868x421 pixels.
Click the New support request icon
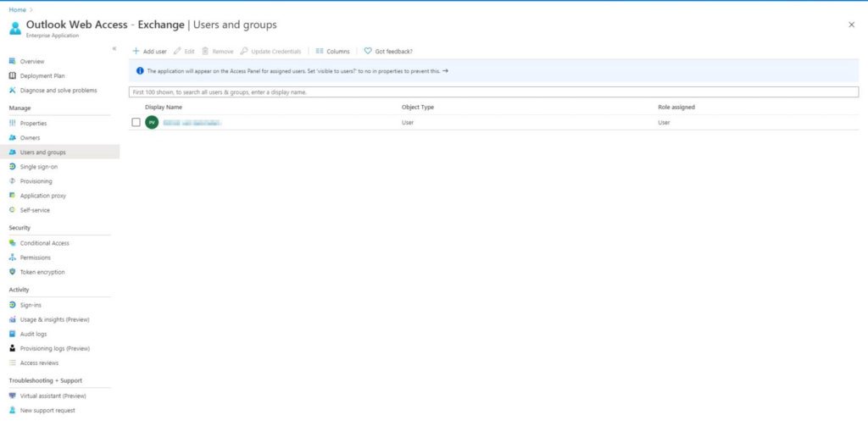click(12, 410)
